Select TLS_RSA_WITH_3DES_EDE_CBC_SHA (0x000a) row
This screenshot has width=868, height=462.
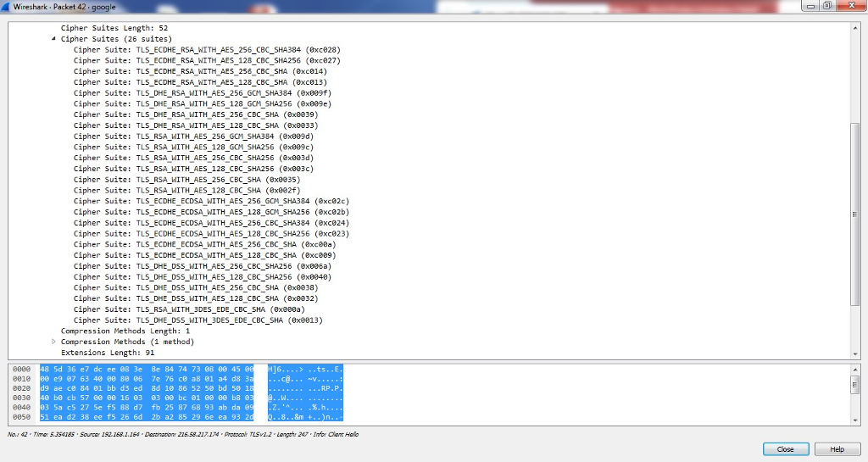[189, 309]
